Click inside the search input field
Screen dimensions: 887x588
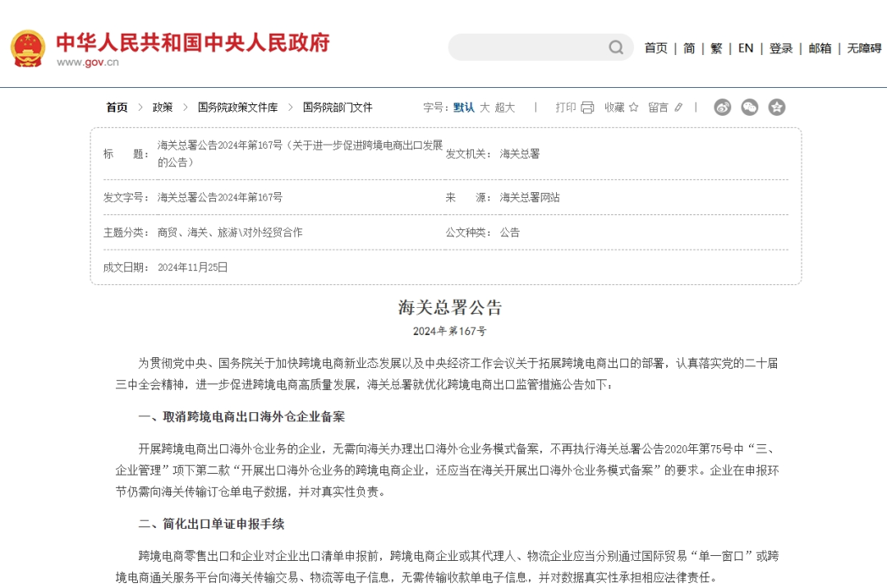[x=526, y=48]
